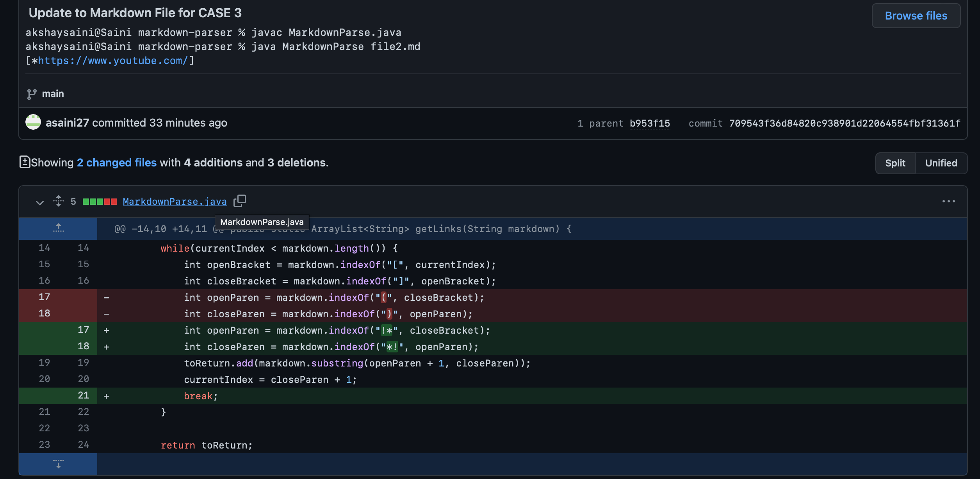Screen dimensions: 980x479
Task: Click the main branch name
Action: 53,94
